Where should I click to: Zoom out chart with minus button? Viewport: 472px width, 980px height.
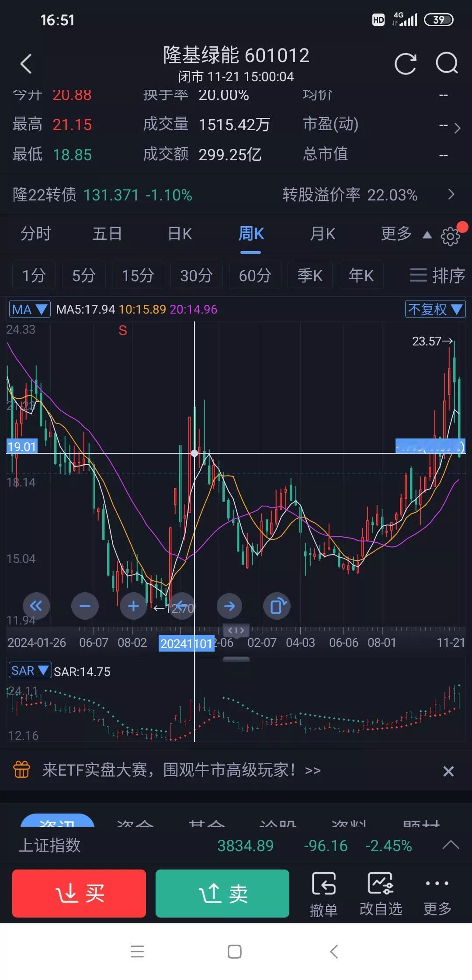tap(85, 606)
